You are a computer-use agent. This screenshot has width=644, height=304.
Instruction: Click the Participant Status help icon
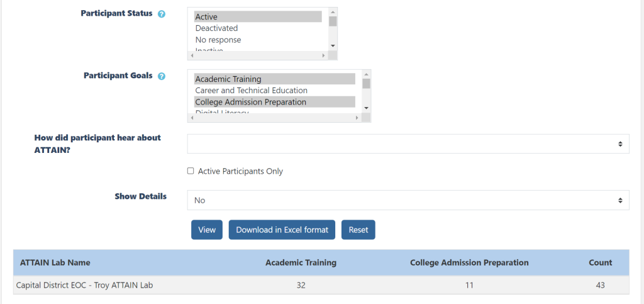point(162,14)
